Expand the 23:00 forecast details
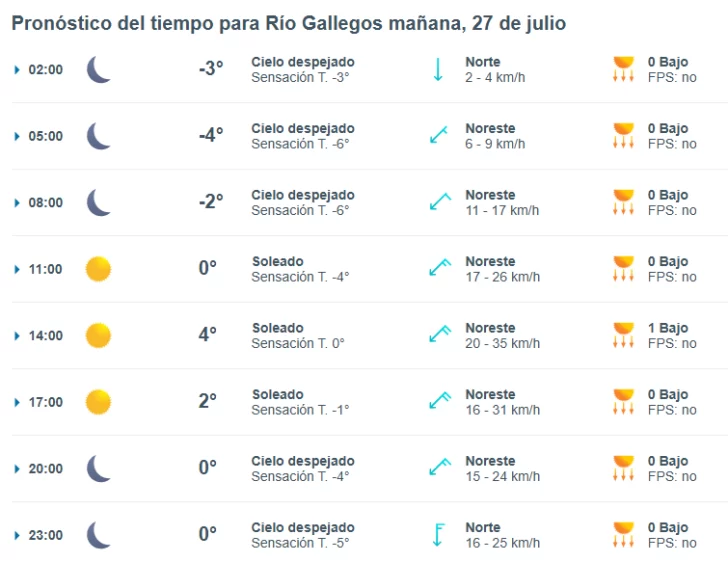The image size is (728, 562). tap(18, 535)
